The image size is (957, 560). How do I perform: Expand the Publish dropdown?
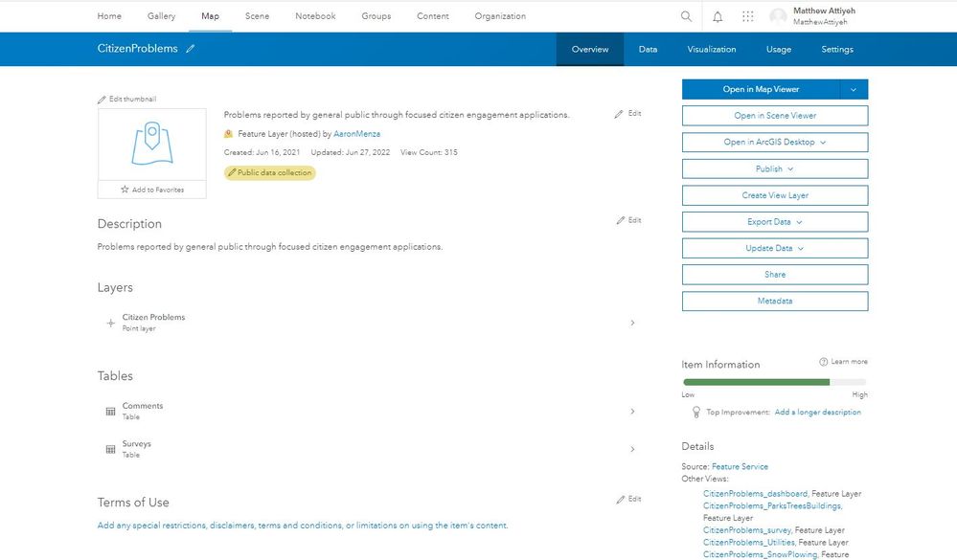point(775,169)
